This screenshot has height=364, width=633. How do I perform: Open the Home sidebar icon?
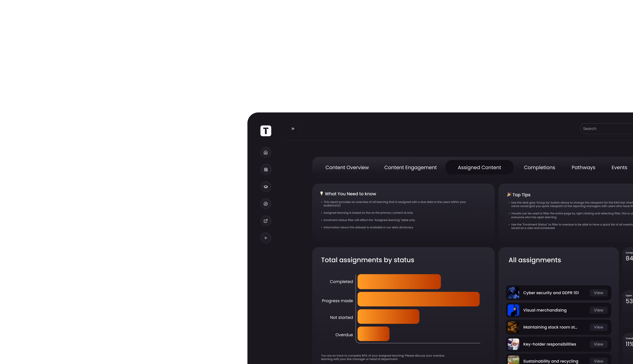pyautogui.click(x=266, y=152)
